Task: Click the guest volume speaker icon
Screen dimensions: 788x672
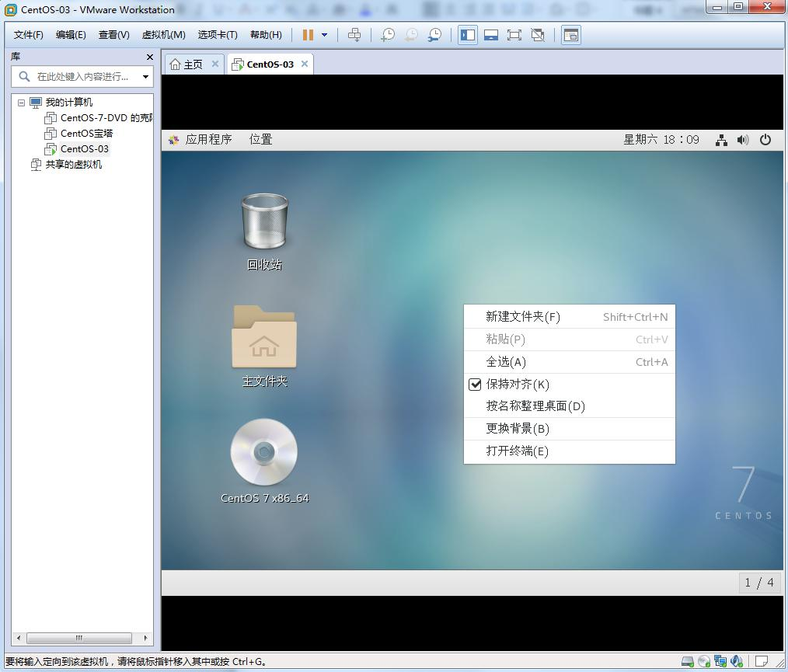Action: pos(743,140)
